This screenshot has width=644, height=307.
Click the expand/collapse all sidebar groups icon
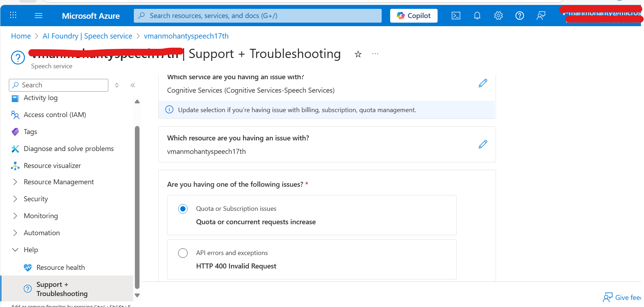(x=117, y=85)
